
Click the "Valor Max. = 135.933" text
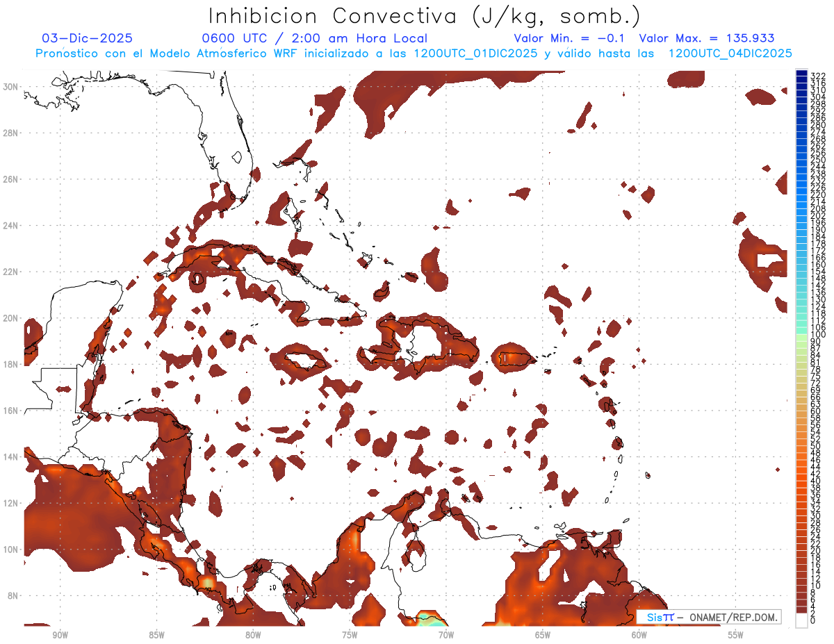click(706, 38)
